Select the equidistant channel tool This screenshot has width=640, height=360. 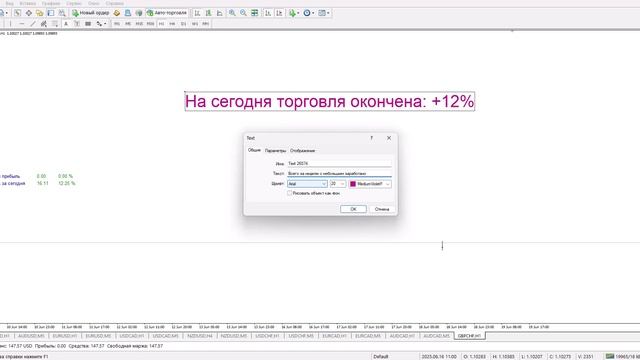pos(44,24)
